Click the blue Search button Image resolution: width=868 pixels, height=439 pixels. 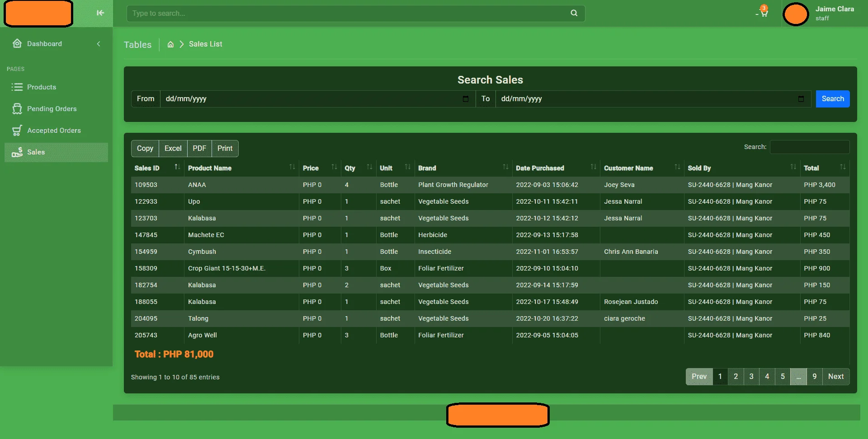[833, 99]
